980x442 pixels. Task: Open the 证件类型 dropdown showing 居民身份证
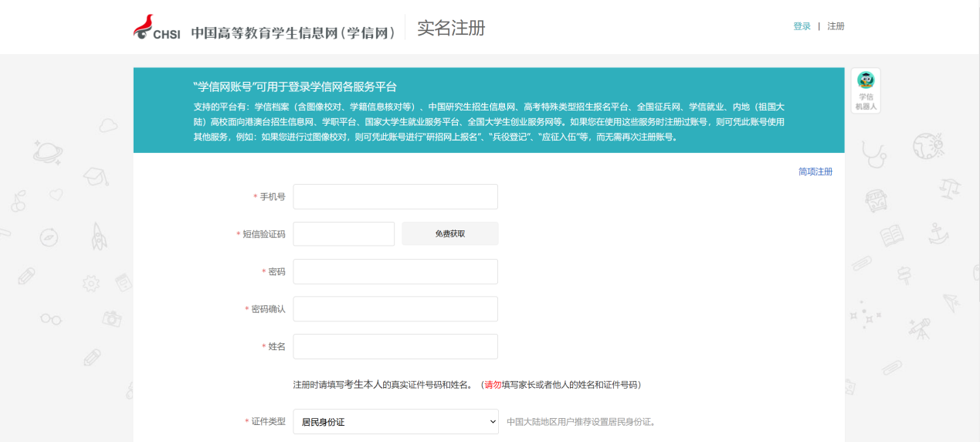tap(395, 422)
